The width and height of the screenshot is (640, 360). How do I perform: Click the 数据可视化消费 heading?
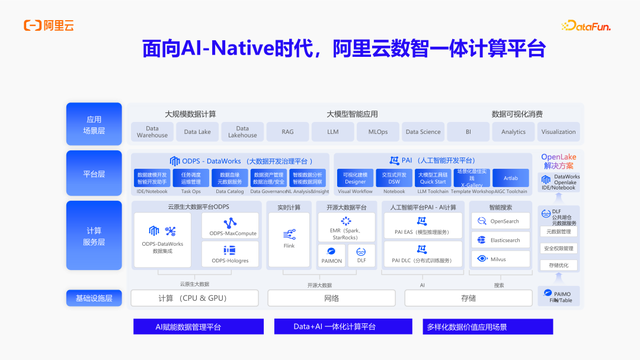[x=517, y=114]
